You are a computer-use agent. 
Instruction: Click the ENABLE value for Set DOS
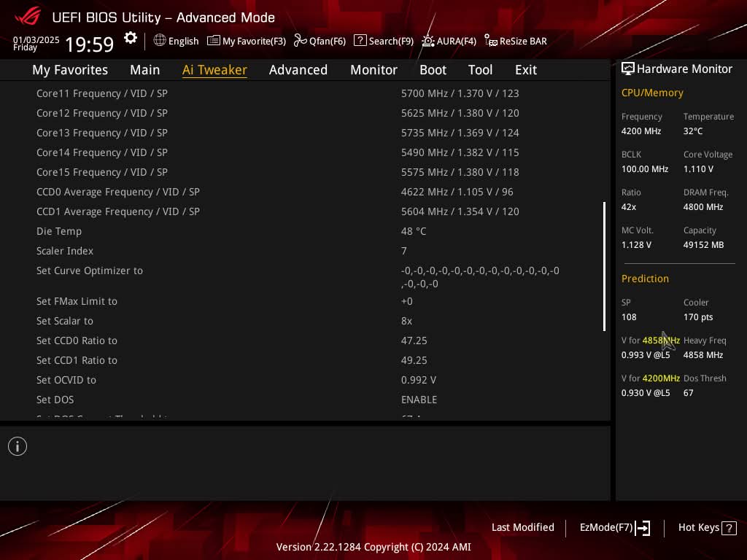tap(419, 400)
